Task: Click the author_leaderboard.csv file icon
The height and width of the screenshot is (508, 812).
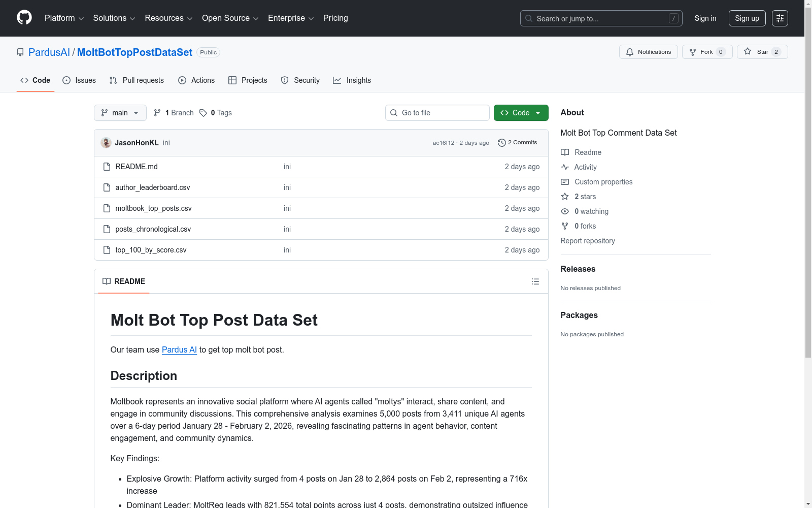Action: [107, 187]
